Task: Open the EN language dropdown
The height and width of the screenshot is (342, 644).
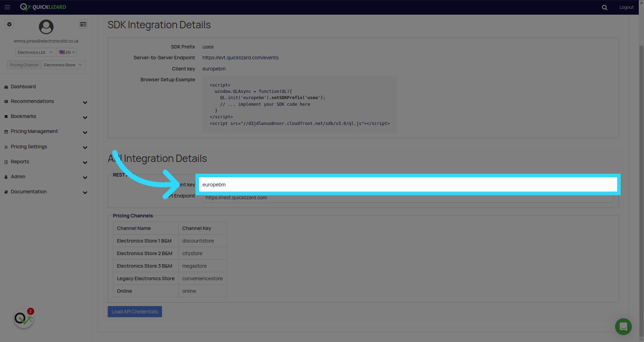Action: [67, 52]
